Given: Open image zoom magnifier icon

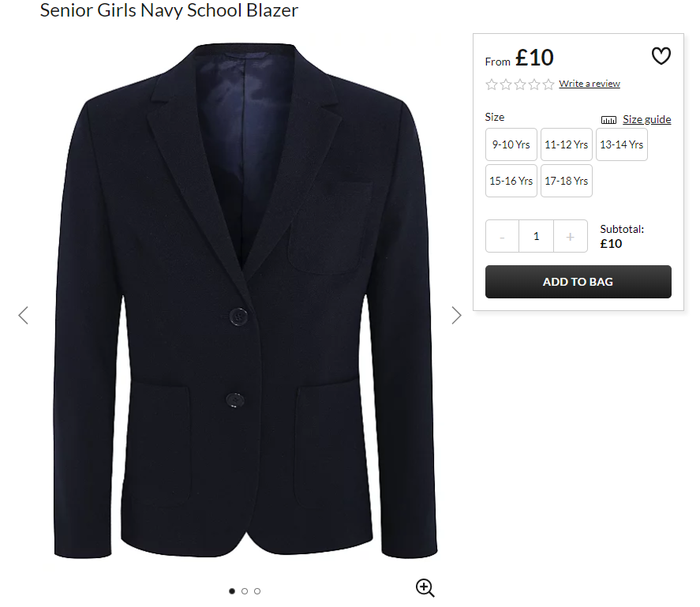Looking at the screenshot, I should point(425,587).
